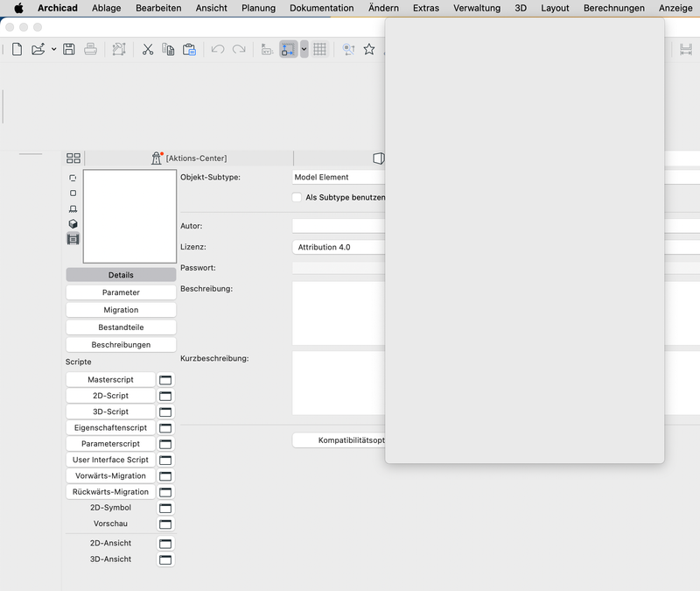This screenshot has height=591, width=700.
Task: Click the Copy icon
Action: [x=168, y=49]
